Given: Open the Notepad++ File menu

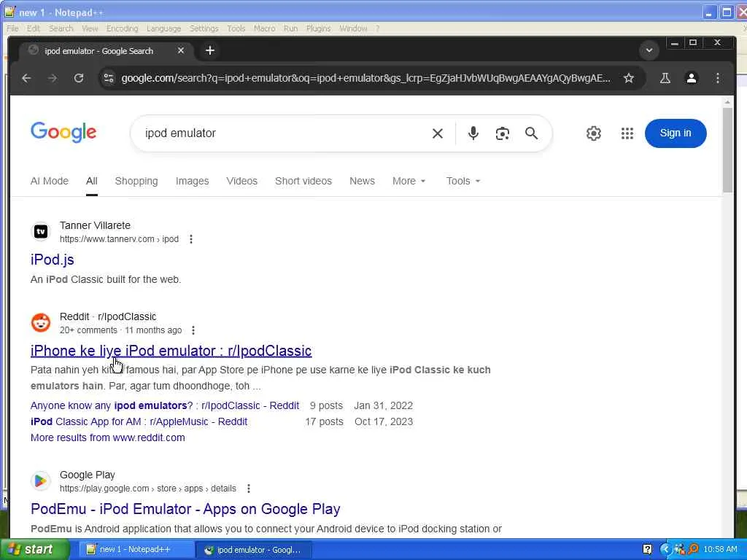Looking at the screenshot, I should point(12,28).
